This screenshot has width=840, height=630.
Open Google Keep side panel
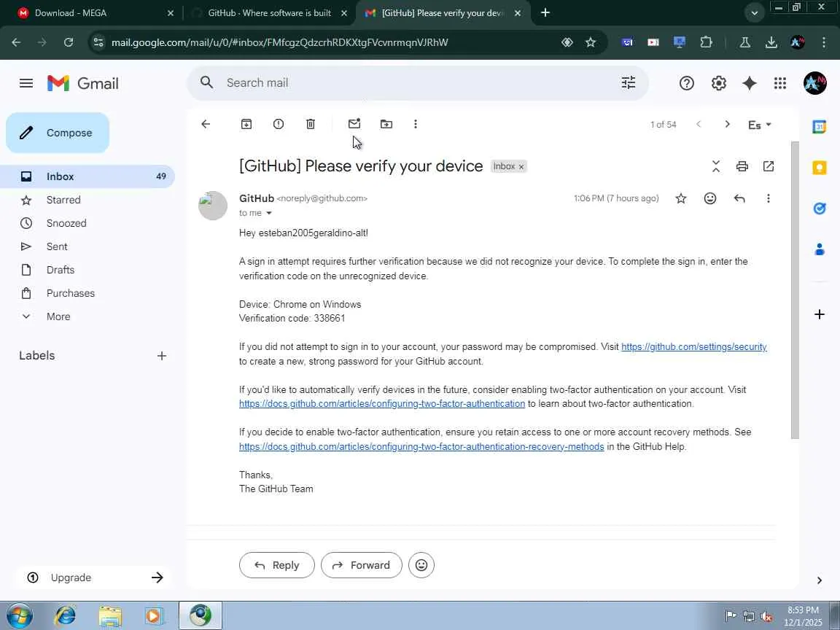tap(819, 168)
